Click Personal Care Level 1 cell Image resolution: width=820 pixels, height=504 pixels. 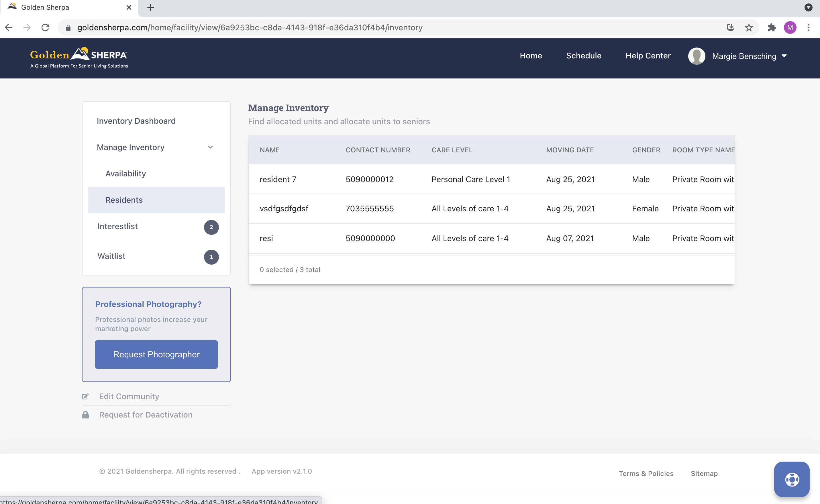[470, 179]
